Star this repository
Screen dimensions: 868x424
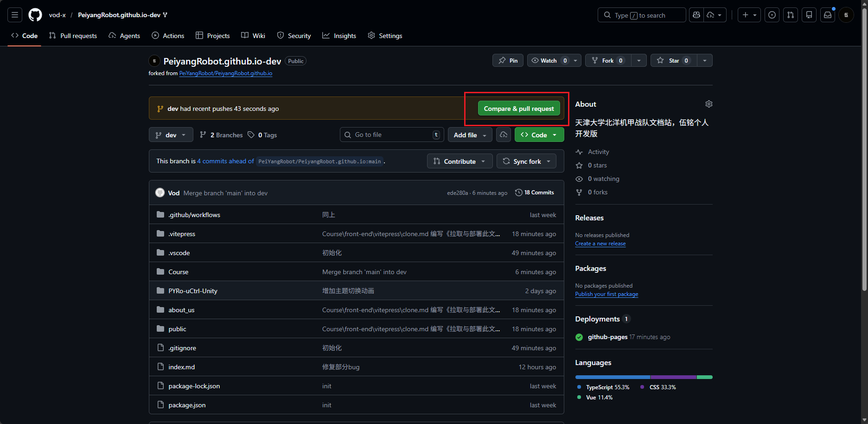[x=673, y=60]
